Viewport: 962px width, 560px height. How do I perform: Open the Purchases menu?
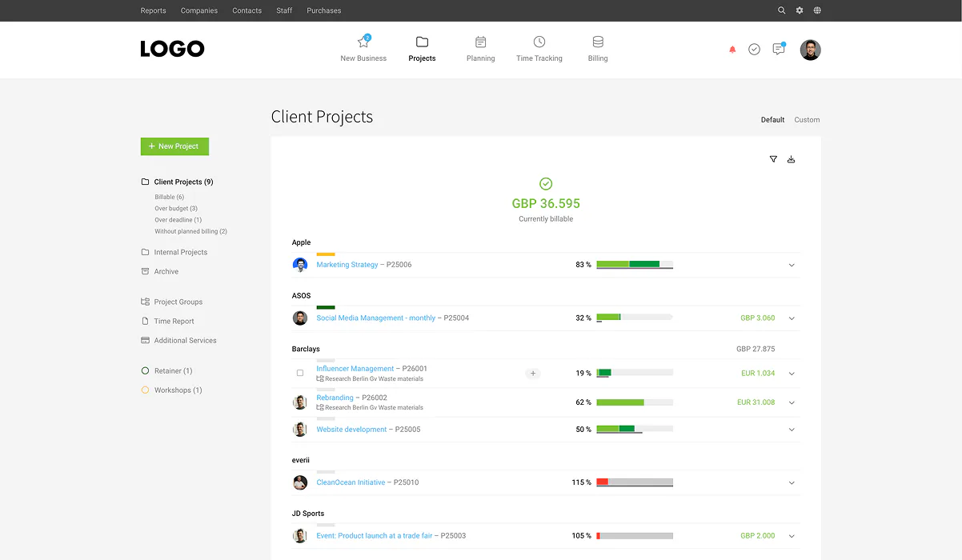tap(324, 10)
